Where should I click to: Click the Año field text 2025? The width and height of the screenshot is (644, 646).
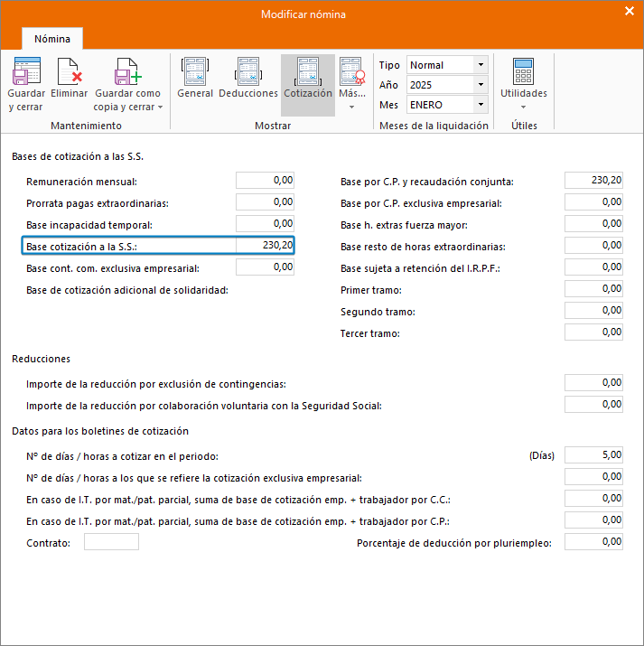tap(421, 85)
